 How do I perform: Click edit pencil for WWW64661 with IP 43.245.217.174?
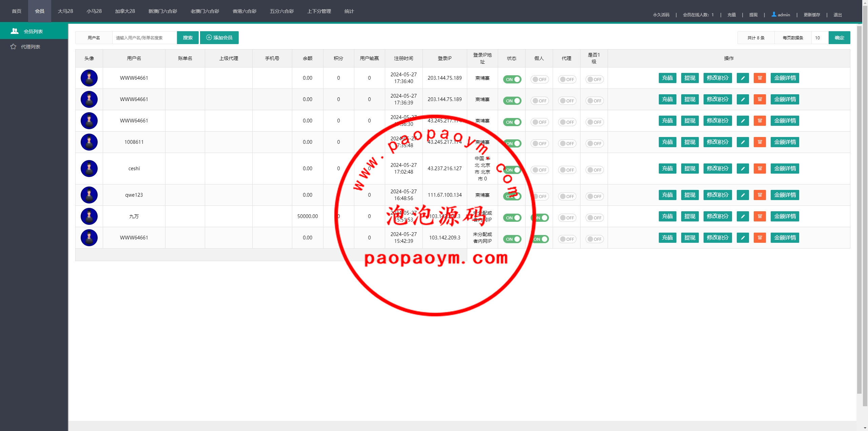(743, 121)
